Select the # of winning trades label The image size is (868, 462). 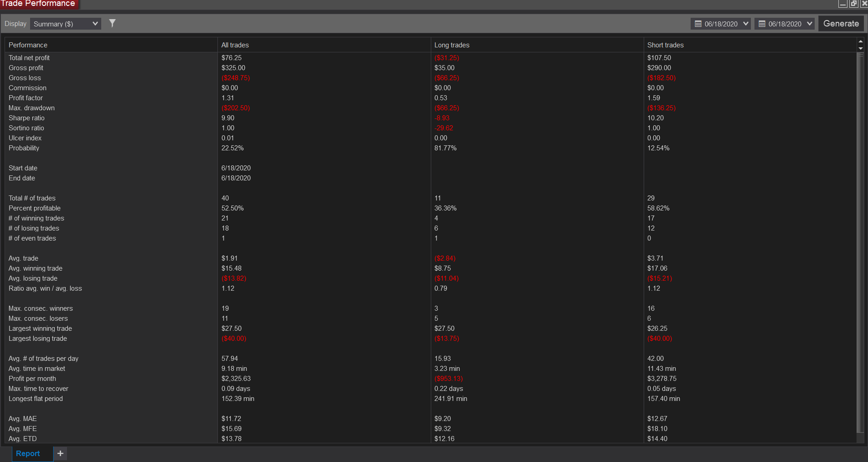click(x=36, y=218)
